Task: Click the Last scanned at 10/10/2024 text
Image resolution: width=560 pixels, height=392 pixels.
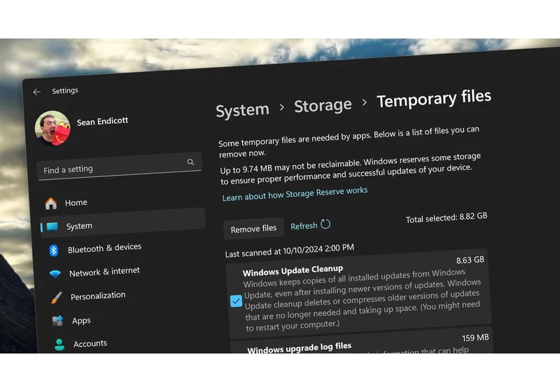Action: coord(290,251)
